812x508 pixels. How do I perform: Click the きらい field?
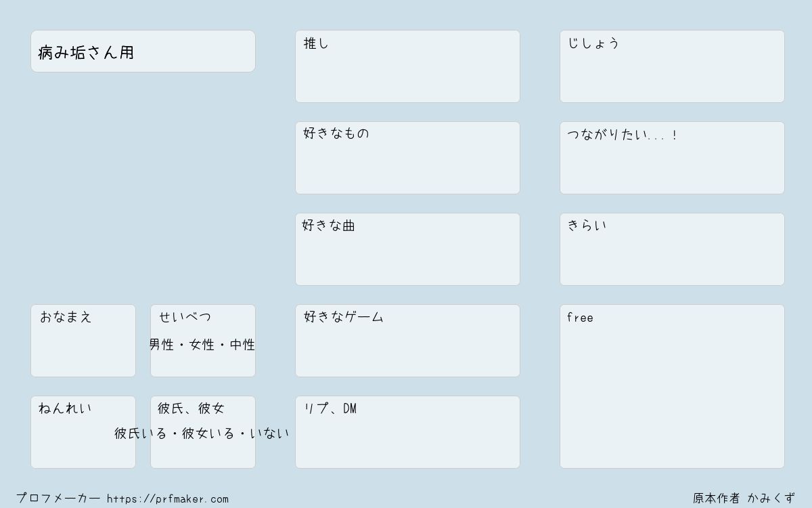point(672,249)
